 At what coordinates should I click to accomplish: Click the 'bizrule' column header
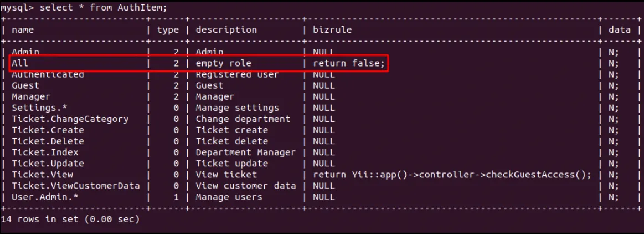pyautogui.click(x=332, y=29)
